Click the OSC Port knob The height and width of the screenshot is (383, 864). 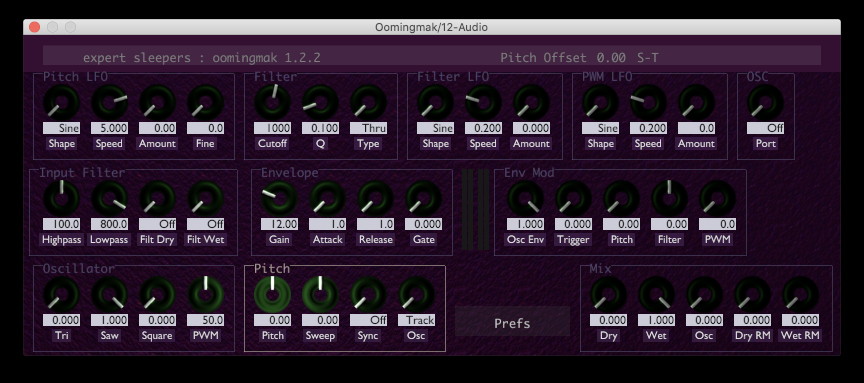pos(765,102)
